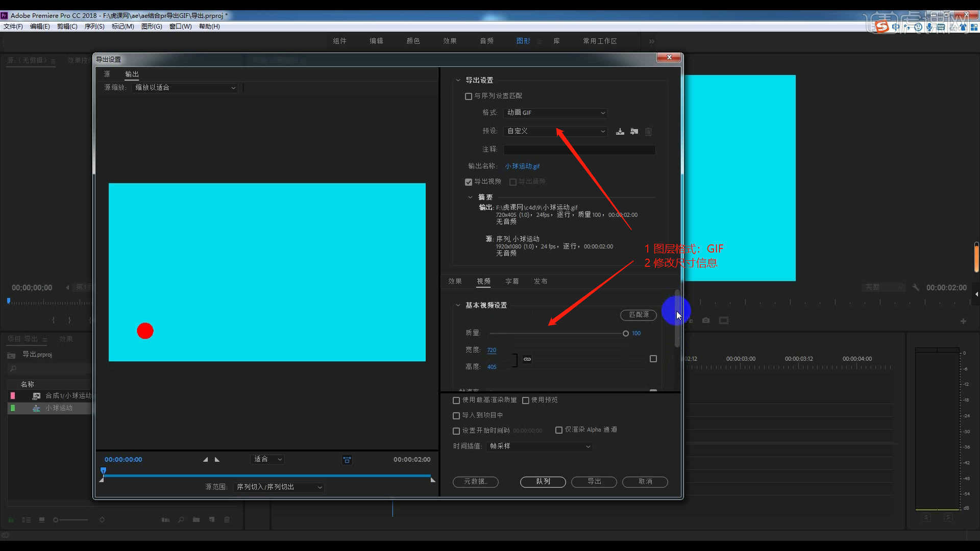Click the import preset icon

tap(634, 132)
